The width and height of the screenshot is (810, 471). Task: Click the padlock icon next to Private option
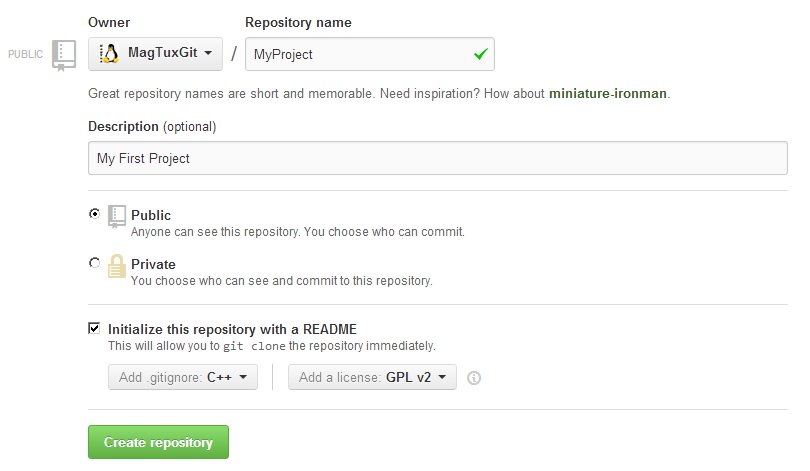(117, 267)
